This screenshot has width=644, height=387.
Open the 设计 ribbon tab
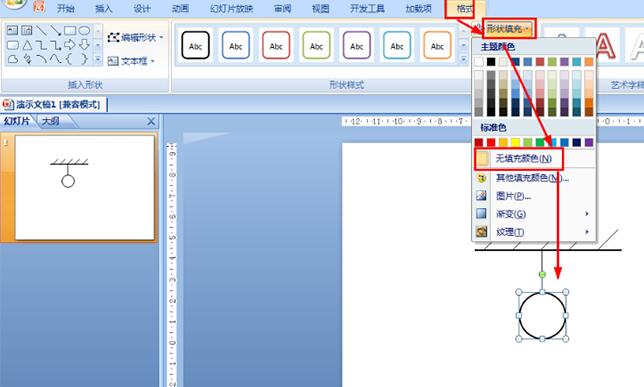tap(142, 8)
